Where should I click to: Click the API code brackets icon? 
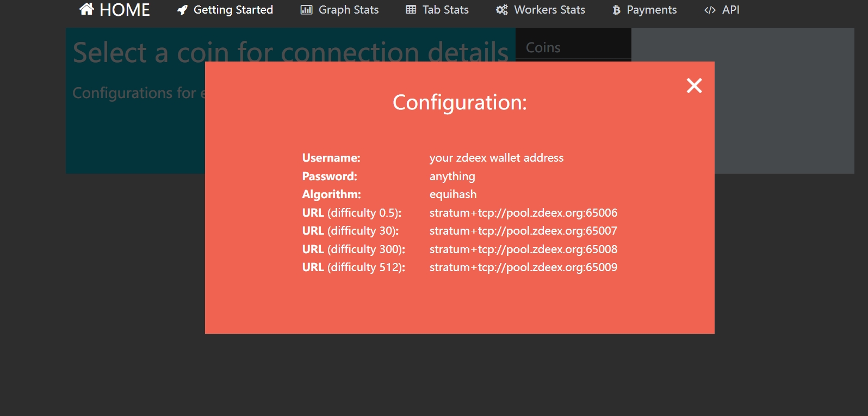coord(710,10)
